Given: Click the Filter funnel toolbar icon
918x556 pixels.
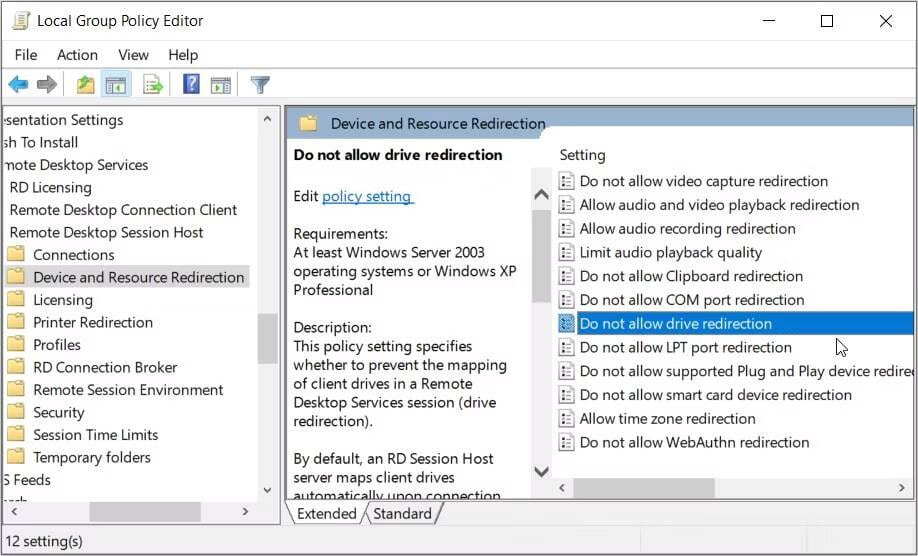Looking at the screenshot, I should point(260,85).
